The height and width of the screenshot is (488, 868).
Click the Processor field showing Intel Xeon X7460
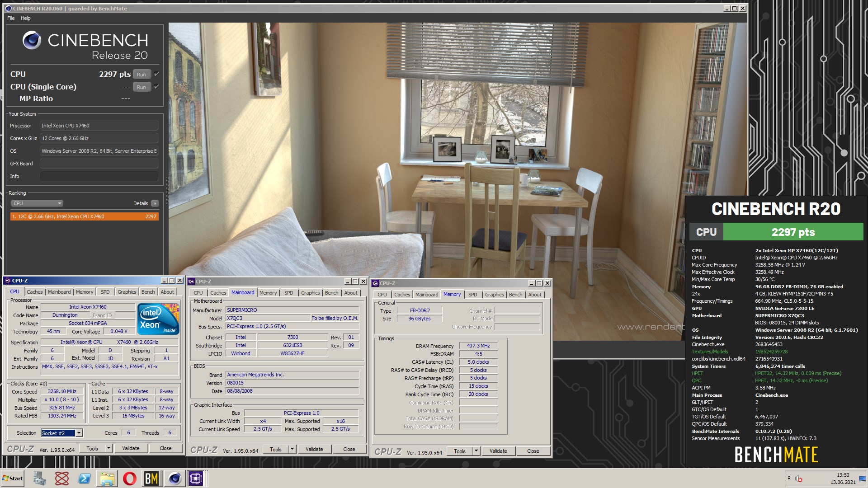pos(99,126)
